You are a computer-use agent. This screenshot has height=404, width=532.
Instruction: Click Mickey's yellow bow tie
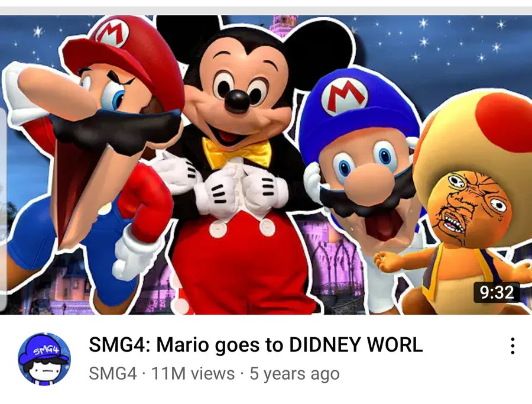coord(237,153)
